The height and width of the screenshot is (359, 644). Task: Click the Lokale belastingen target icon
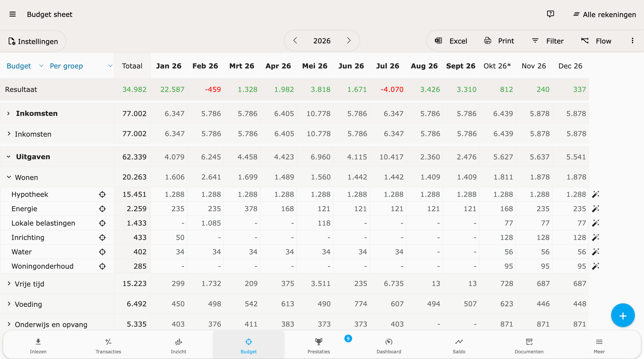pyautogui.click(x=102, y=223)
